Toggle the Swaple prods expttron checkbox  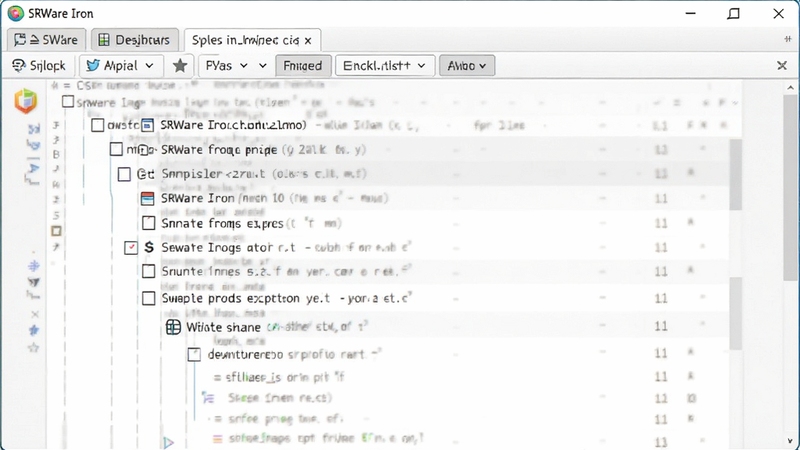(148, 298)
